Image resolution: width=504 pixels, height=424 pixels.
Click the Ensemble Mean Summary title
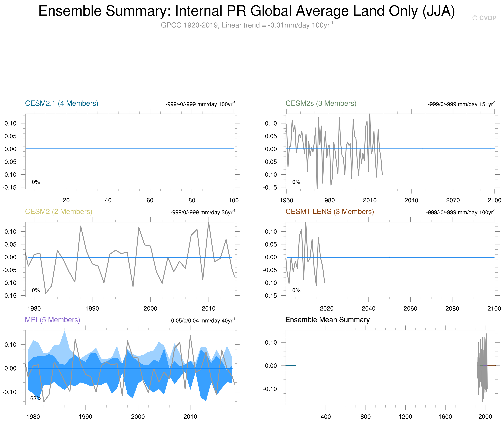327,320
